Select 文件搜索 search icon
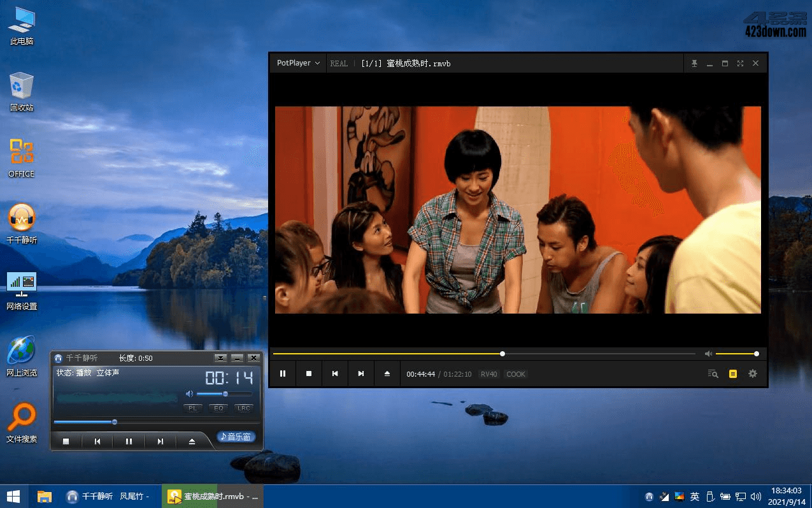The height and width of the screenshot is (508, 812). click(x=22, y=424)
